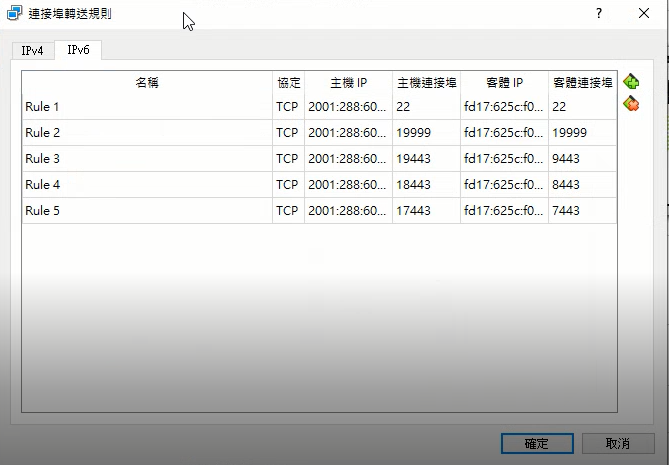
Task: Open the help question mark button
Action: tap(599, 13)
